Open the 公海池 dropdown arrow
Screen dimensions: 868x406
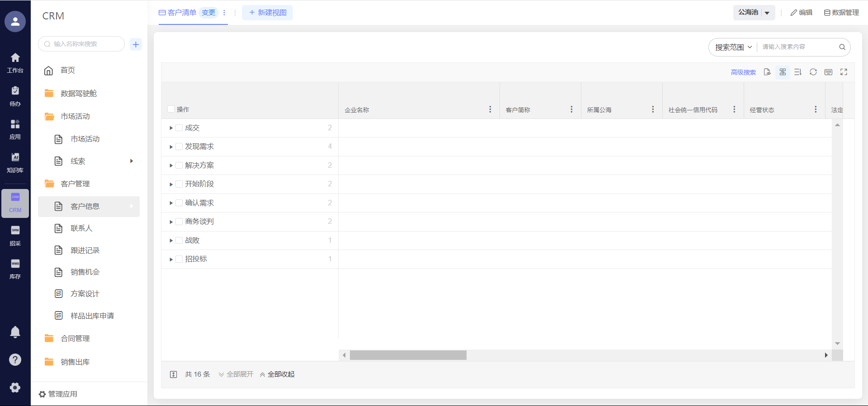(767, 13)
